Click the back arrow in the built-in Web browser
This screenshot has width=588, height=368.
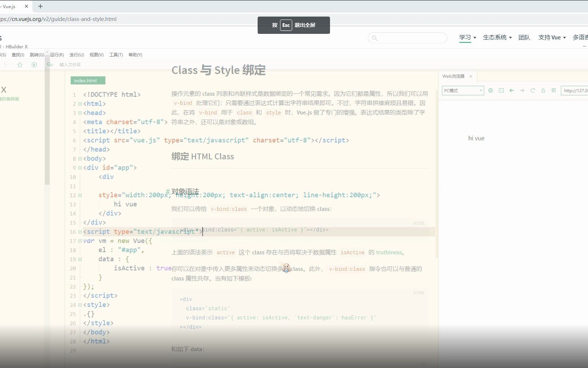512,91
